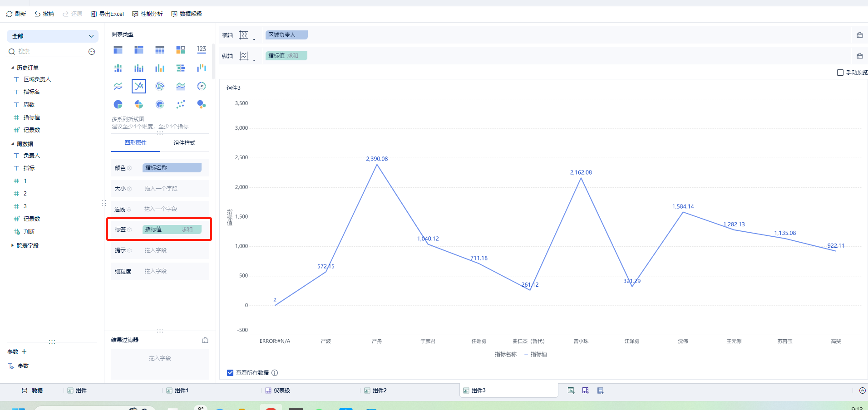Select the radar chart type
The image size is (868, 410).
pyautogui.click(x=160, y=86)
